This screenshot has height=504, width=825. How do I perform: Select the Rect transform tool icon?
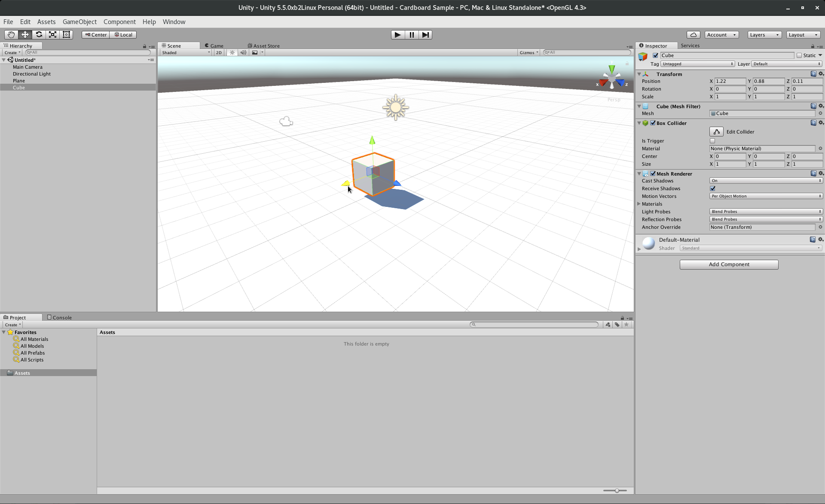[x=66, y=35]
